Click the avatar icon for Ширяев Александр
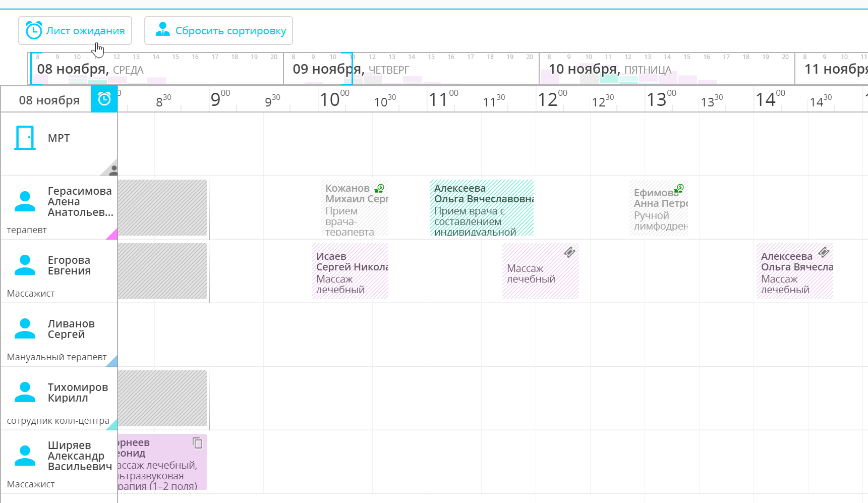This screenshot has height=503, width=868. [25, 456]
